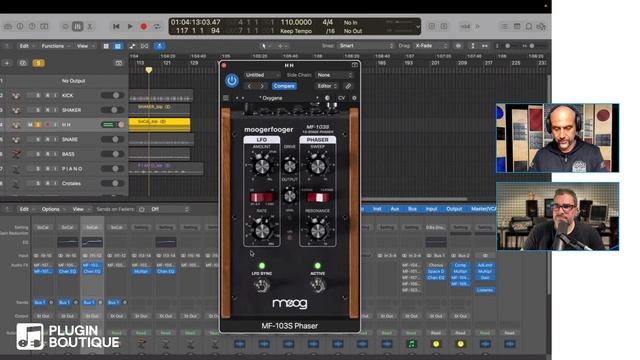Go to next preset arrow in plugin
This screenshot has width=640, height=360.
coord(262,86)
